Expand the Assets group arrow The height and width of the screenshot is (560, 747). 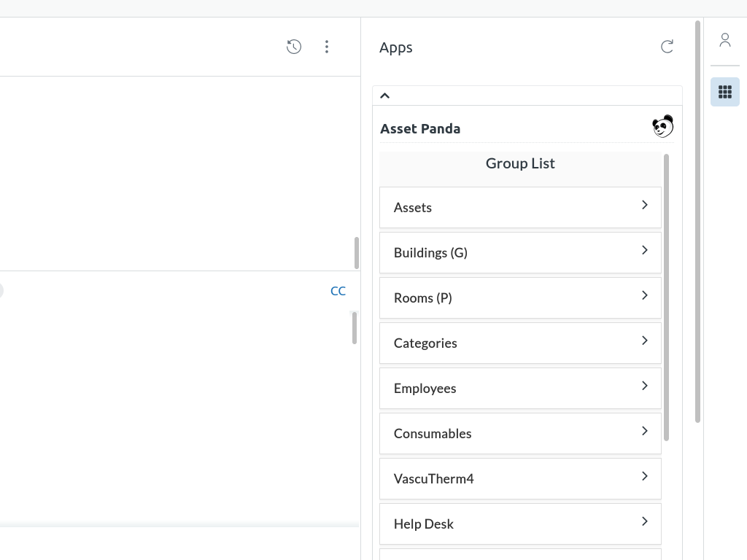(644, 206)
